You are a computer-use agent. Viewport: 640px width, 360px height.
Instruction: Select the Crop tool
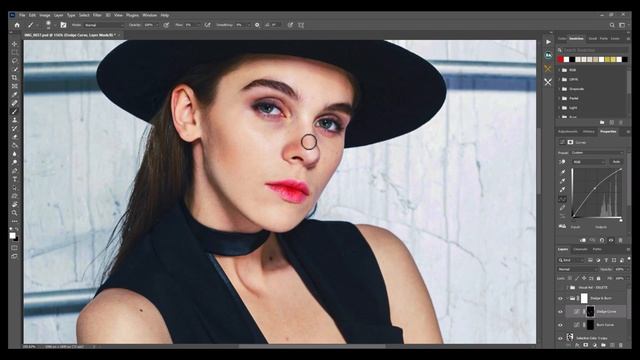pos(15,78)
